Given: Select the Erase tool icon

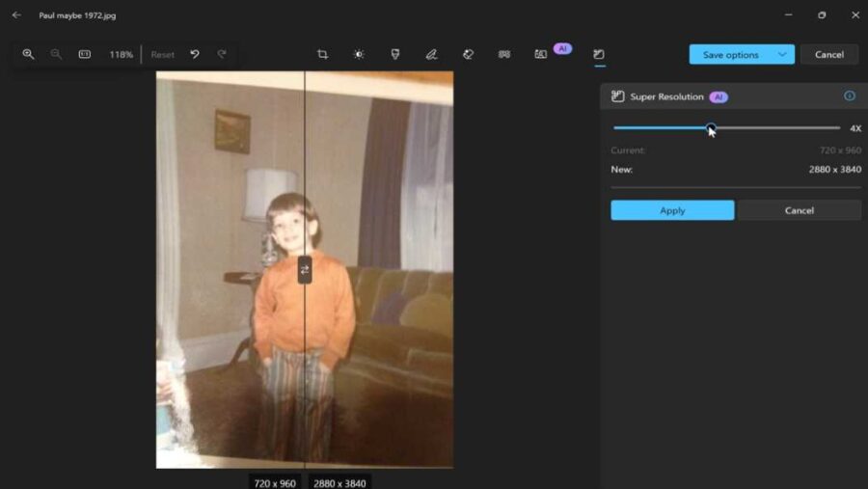Looking at the screenshot, I should click(x=468, y=55).
